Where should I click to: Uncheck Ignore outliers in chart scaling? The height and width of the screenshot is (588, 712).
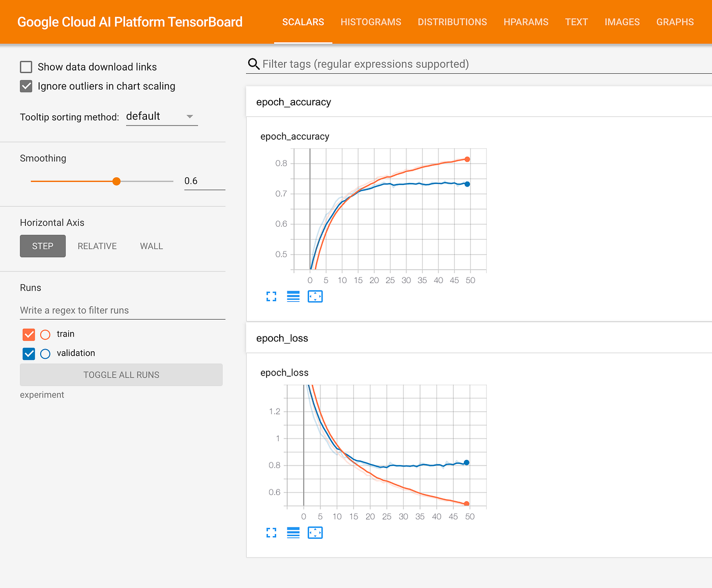tap(26, 86)
